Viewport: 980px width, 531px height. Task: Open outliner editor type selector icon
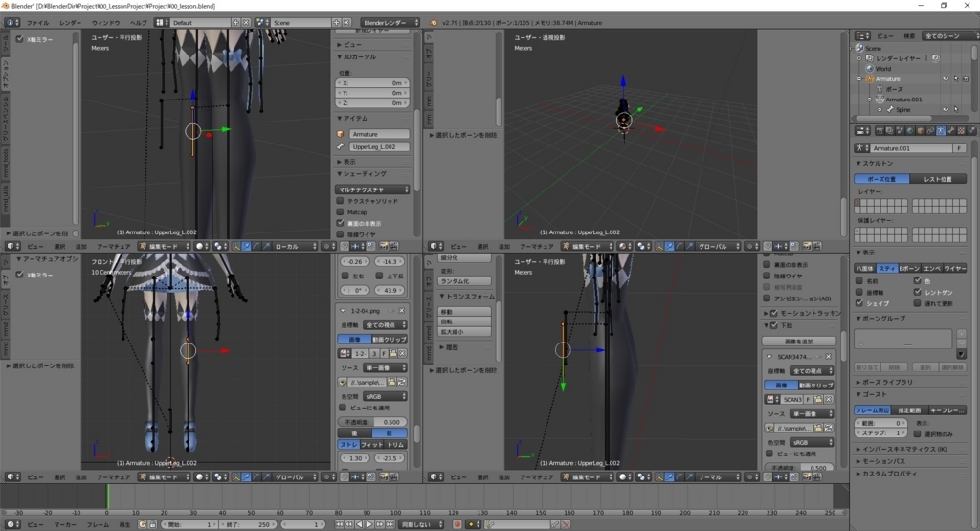862,35
